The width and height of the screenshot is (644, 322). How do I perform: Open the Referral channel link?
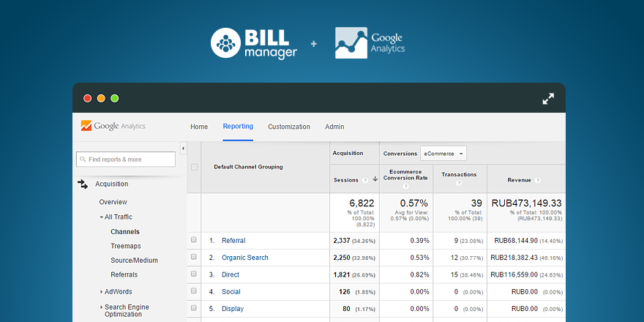[233, 241]
